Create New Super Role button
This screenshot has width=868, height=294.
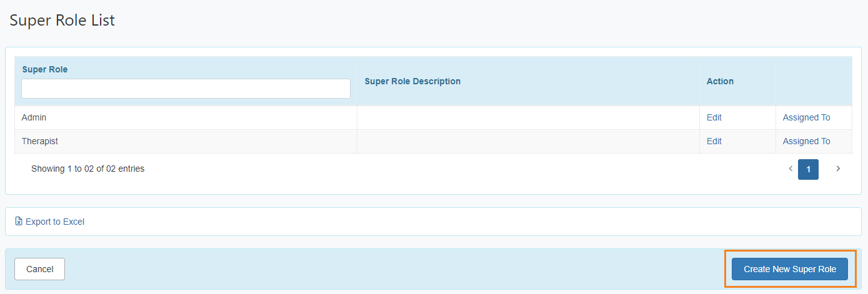click(x=790, y=269)
